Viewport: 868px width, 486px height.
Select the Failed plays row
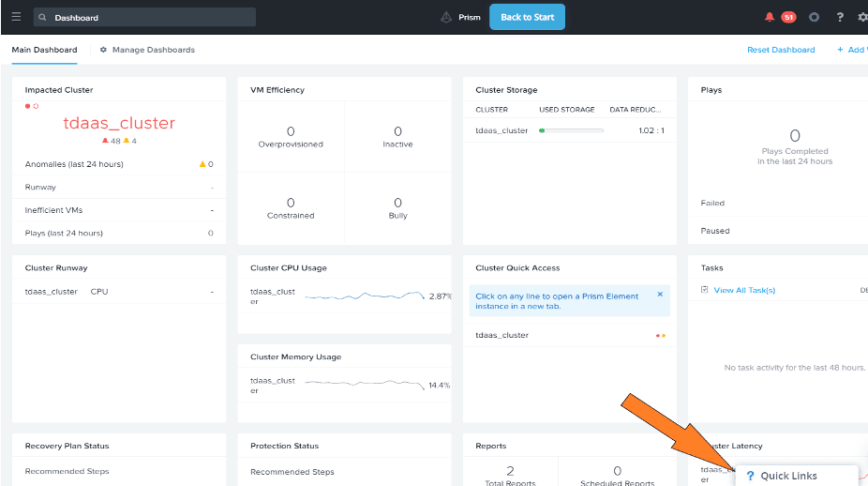coord(778,203)
